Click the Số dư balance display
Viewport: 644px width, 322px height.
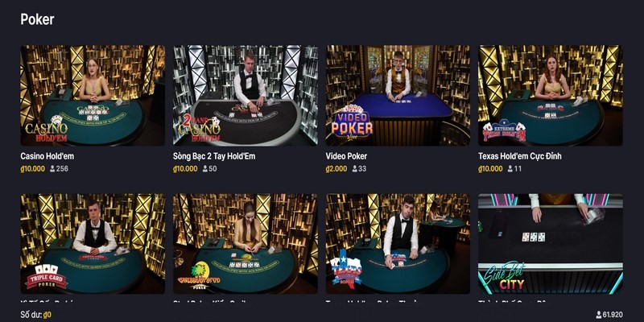[x=35, y=315]
